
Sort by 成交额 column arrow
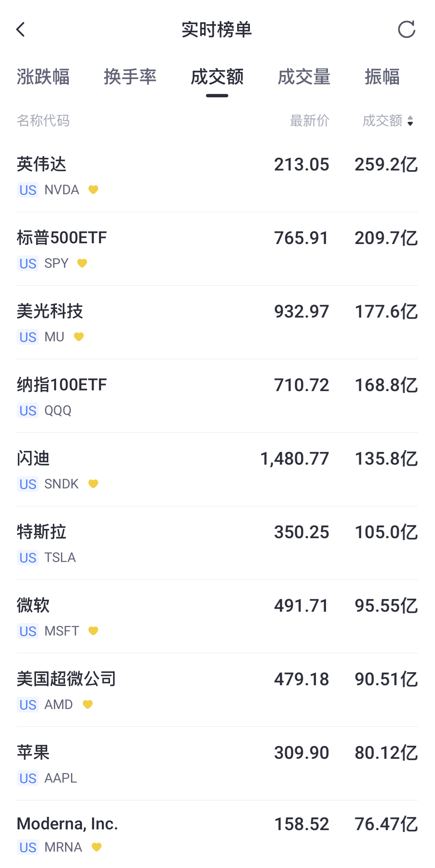pos(410,121)
